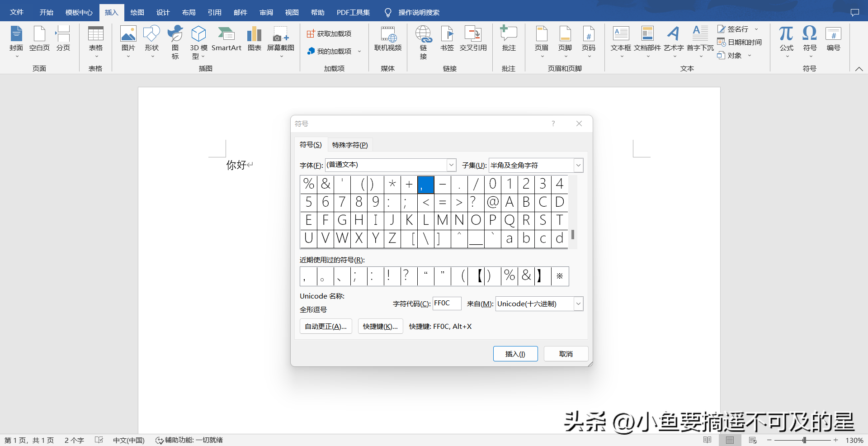Screen dimensions: 868x446
Task: Switch to print layout view in status bar
Action: [730, 440]
